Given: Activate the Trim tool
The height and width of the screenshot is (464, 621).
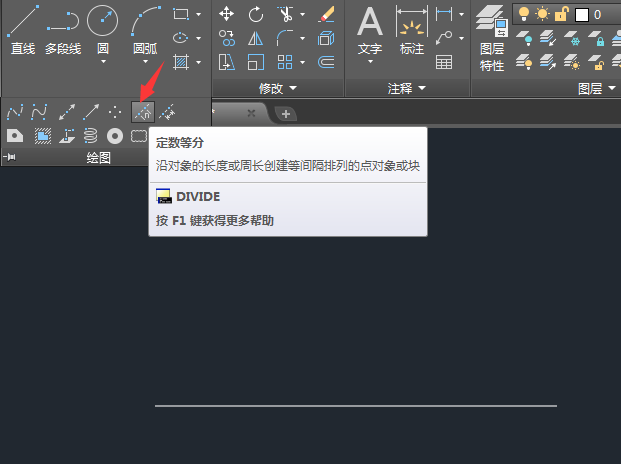Looking at the screenshot, I should pyautogui.click(x=285, y=14).
